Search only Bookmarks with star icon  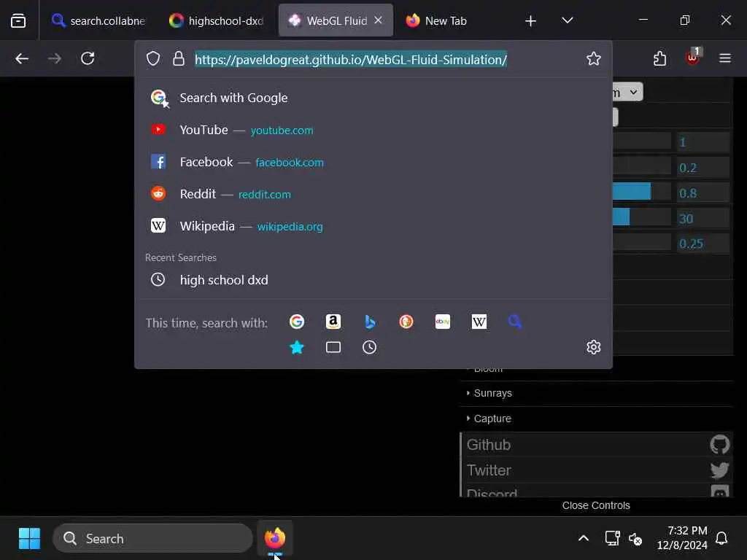297,347
